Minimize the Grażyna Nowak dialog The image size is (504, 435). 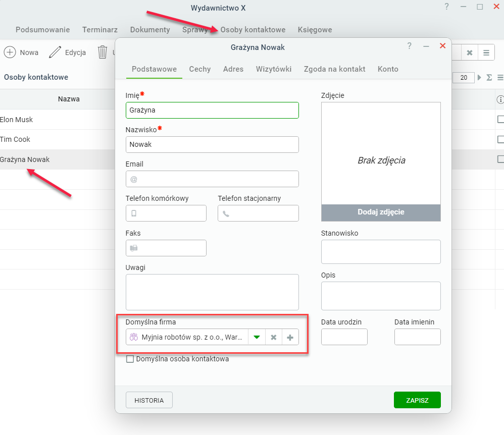(426, 46)
